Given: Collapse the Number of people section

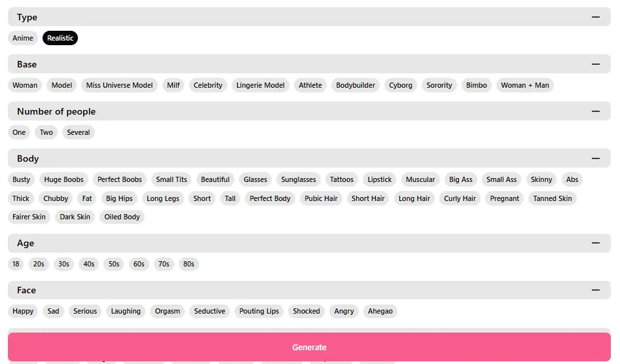Looking at the screenshot, I should click(595, 111).
